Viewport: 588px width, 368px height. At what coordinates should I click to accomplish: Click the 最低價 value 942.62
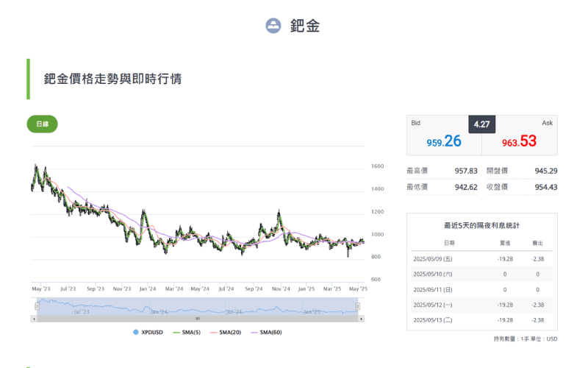(466, 187)
